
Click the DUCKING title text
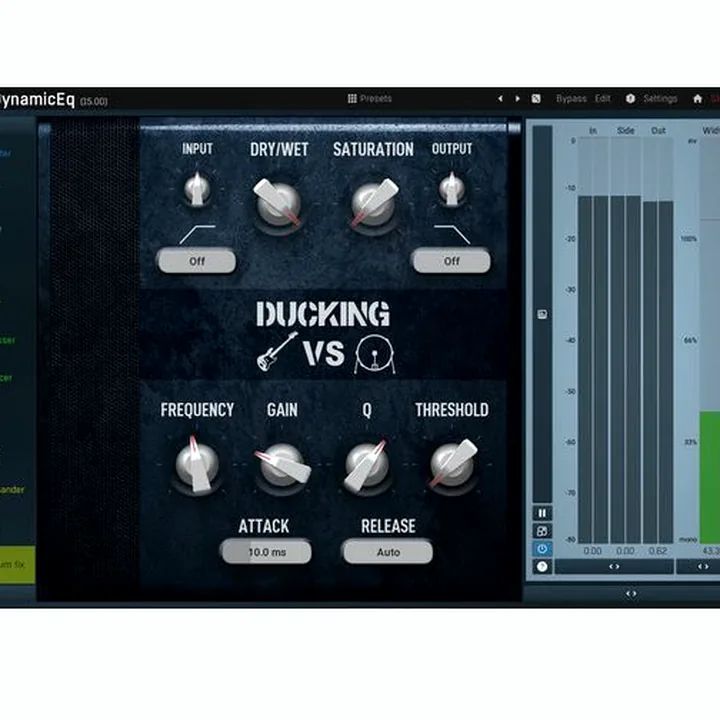click(x=323, y=314)
